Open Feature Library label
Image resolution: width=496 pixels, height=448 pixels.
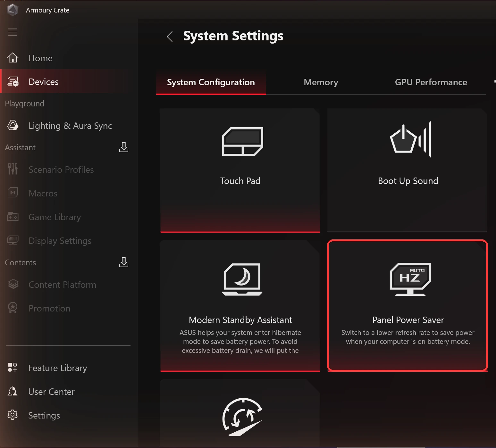tap(58, 368)
